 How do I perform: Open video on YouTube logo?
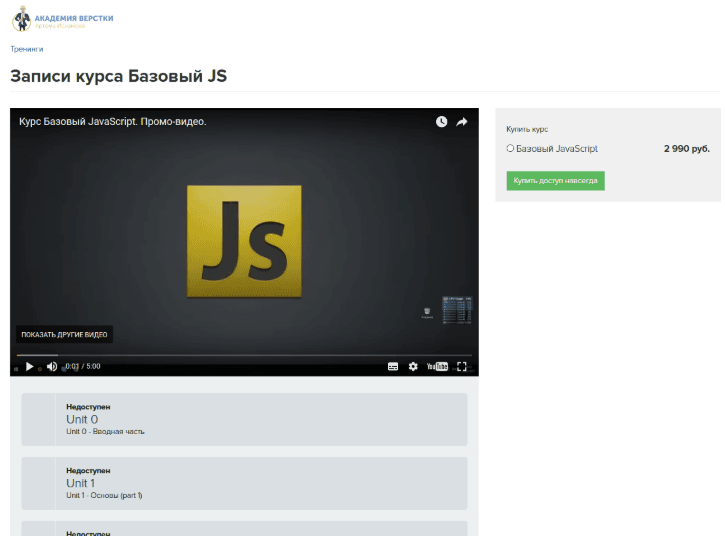pos(437,367)
